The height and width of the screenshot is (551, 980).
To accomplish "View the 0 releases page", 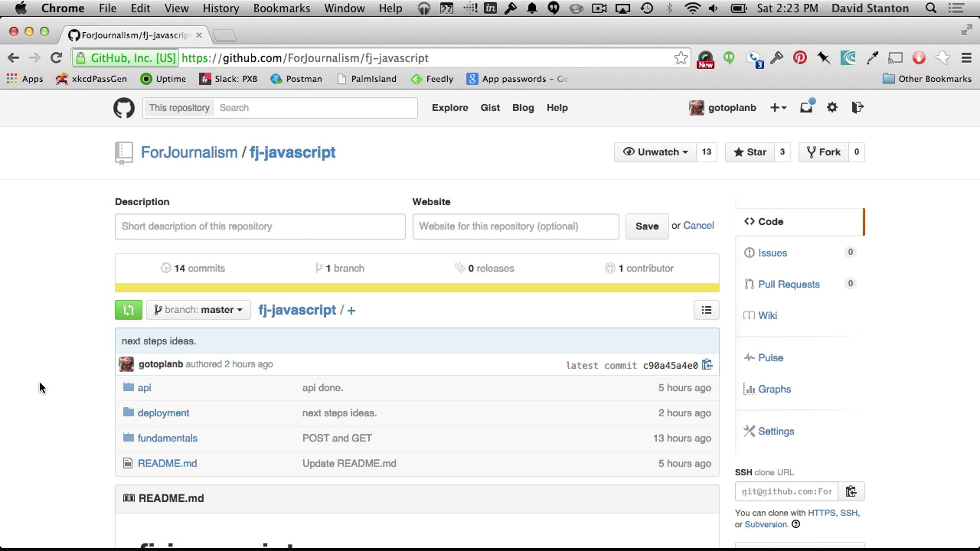I will 484,268.
